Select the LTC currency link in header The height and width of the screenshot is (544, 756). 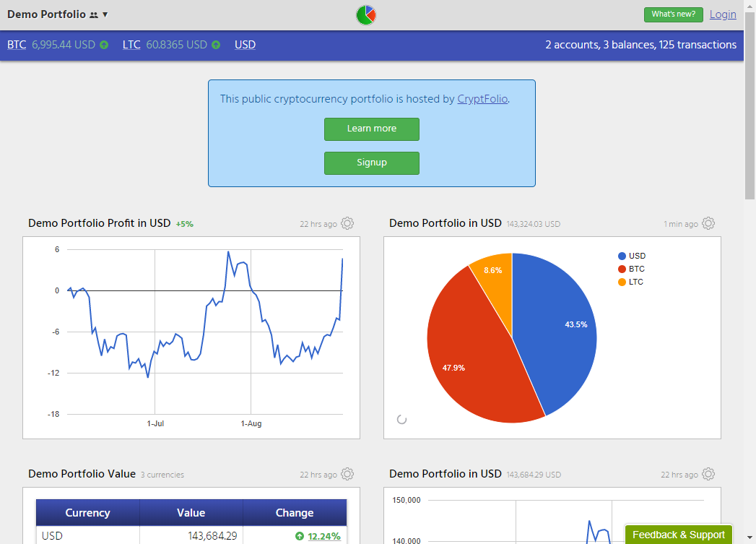[131, 45]
